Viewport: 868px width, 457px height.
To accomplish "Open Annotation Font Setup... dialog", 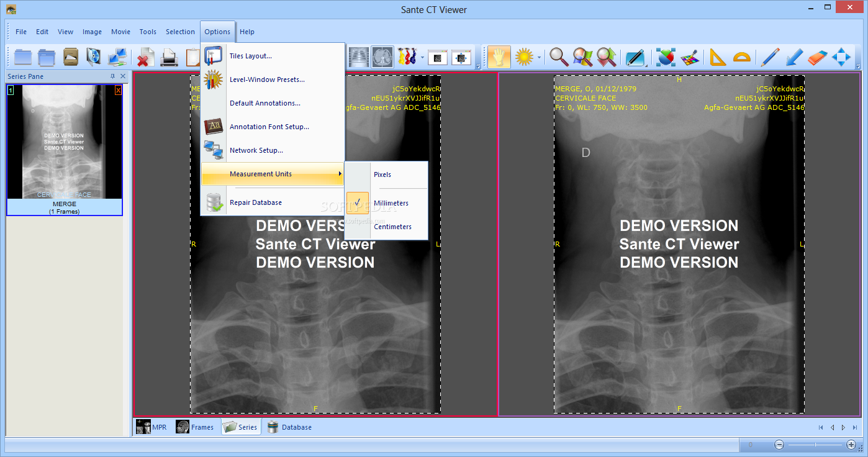I will click(273, 127).
